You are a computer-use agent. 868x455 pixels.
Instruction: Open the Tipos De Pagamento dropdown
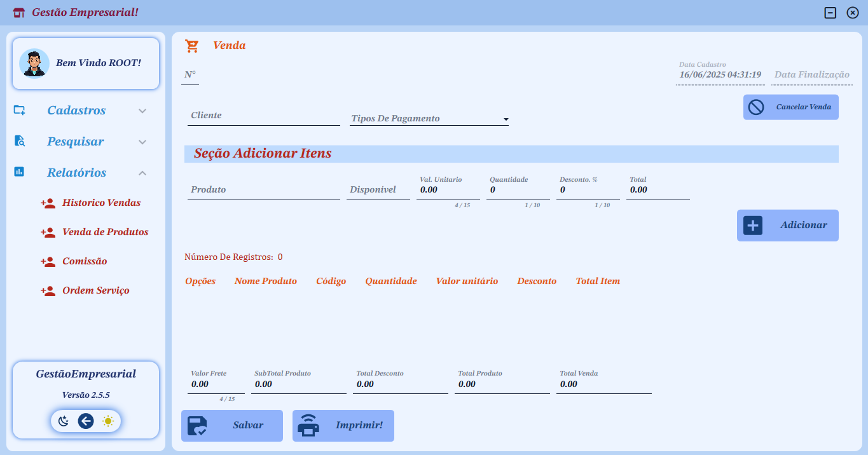[429, 119]
